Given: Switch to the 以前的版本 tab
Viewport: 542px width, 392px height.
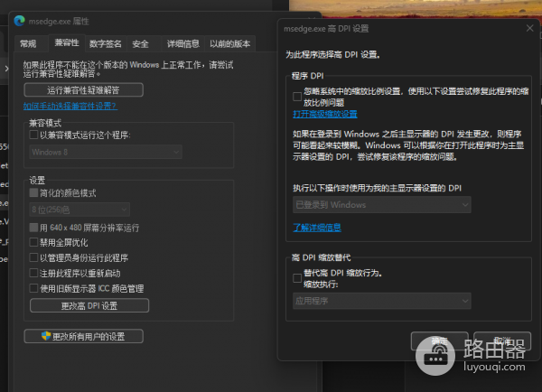Looking at the screenshot, I should tap(229, 44).
